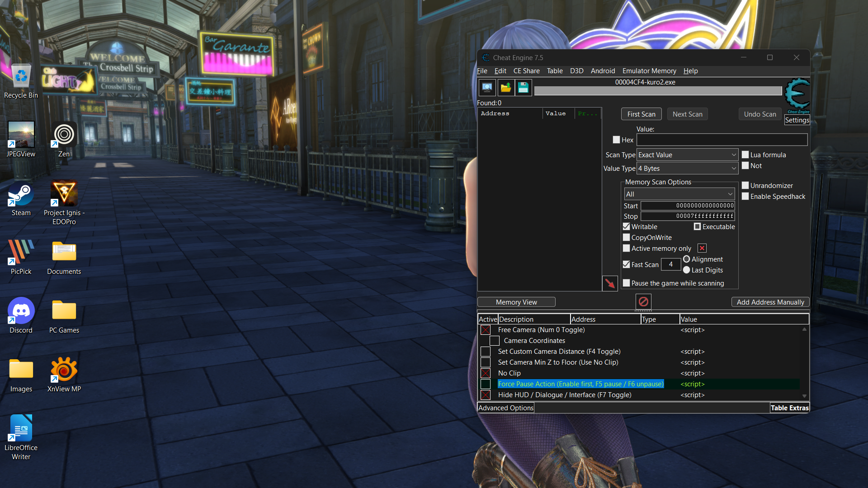
Task: Select the Zen browser desktop shortcut
Action: 64,140
